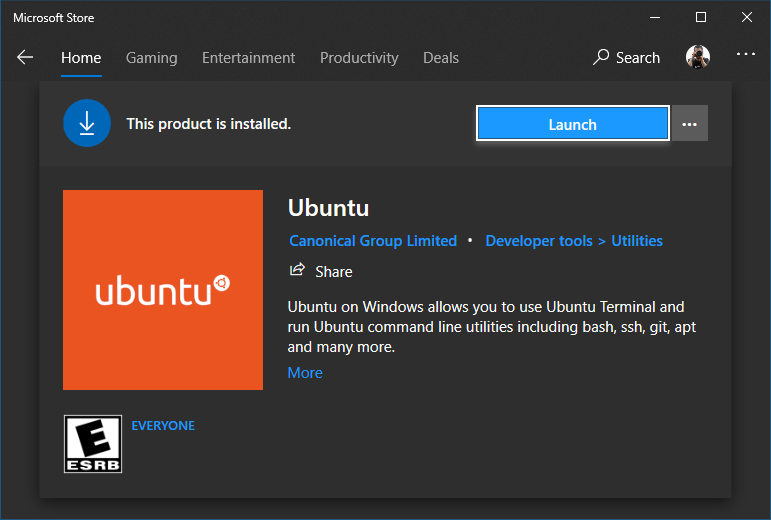Minimize the Microsoft Store window
The image size is (771, 520).
pos(655,18)
